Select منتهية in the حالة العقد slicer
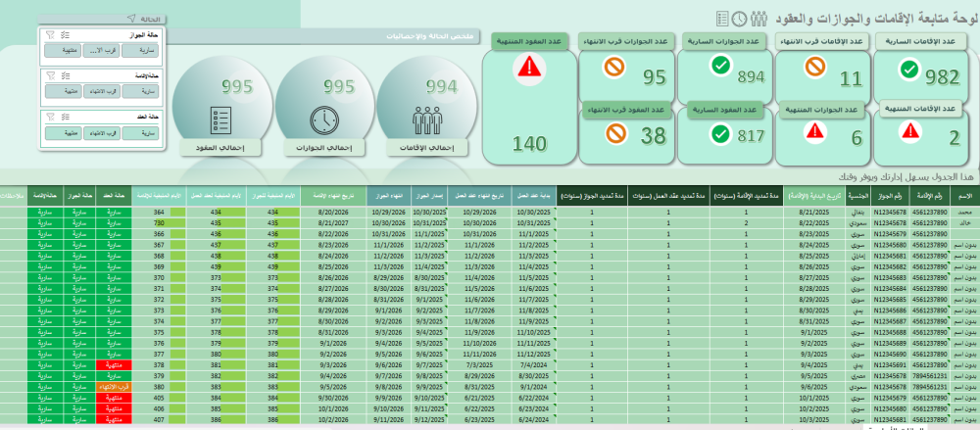This screenshot has height=430, width=980. coord(61,131)
